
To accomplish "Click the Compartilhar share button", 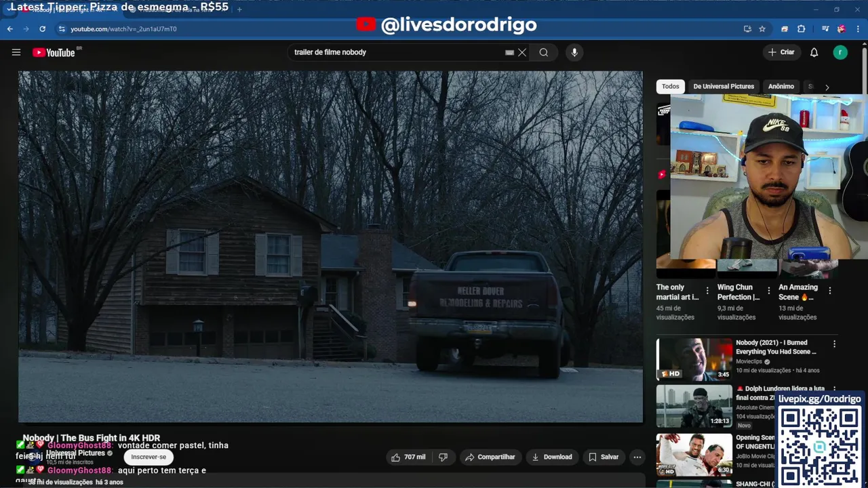I will [x=490, y=457].
